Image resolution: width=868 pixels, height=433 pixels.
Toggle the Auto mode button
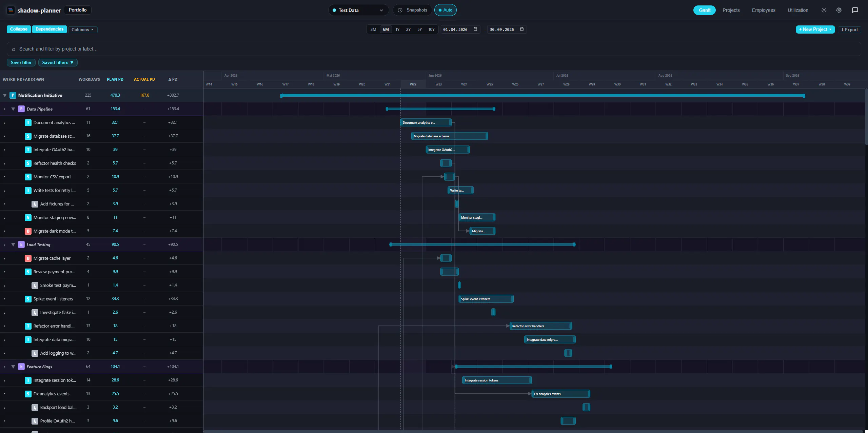[x=445, y=10]
